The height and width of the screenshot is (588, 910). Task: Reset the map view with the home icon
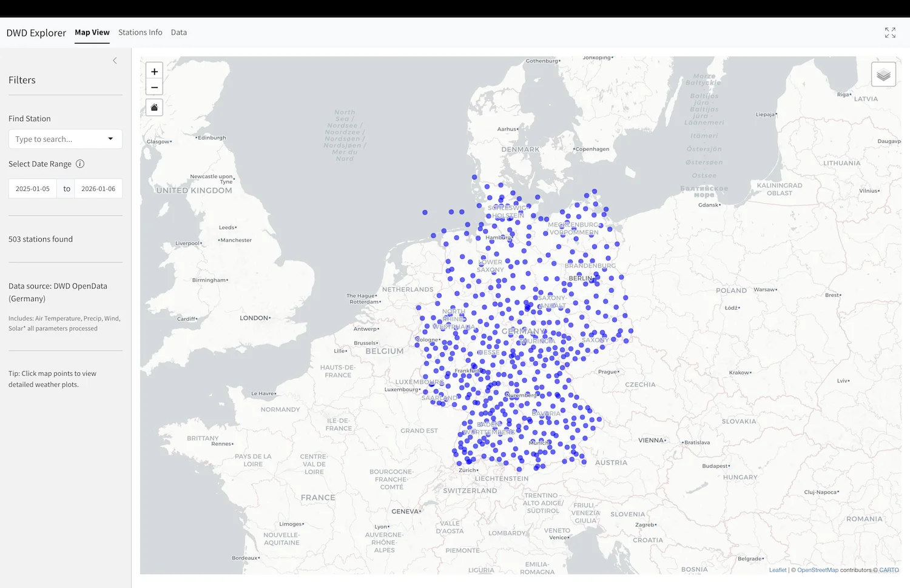coord(154,107)
